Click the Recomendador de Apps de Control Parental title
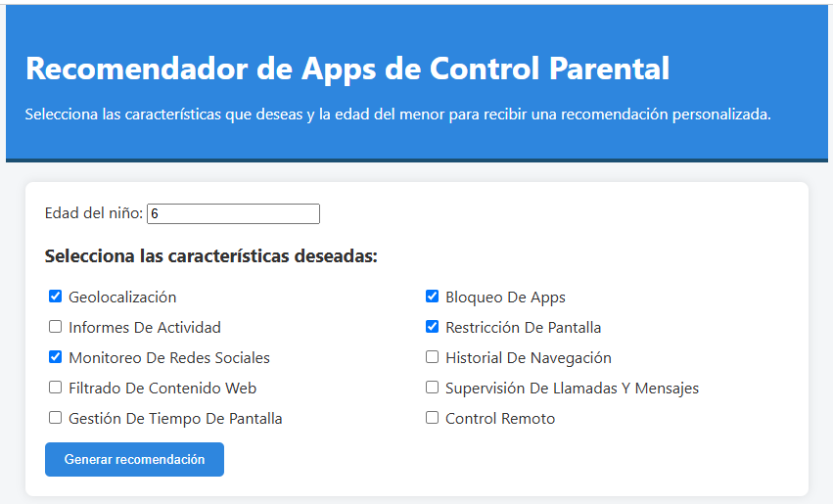This screenshot has width=833, height=504. [x=347, y=69]
